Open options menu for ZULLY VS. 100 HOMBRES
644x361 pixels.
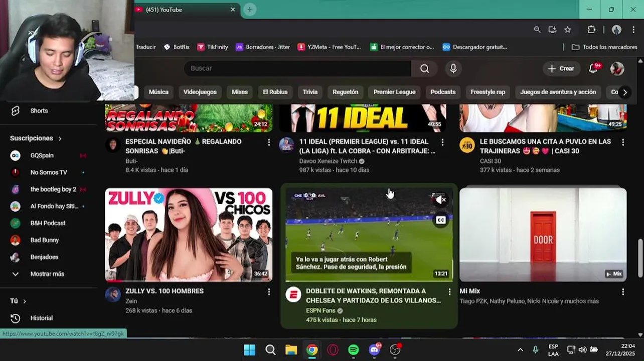pos(269,292)
